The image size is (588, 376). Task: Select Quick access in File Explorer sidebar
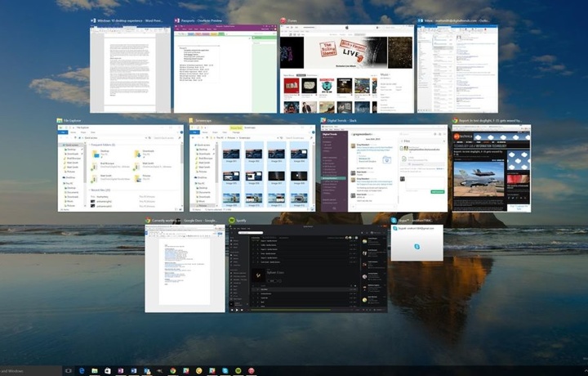point(71,145)
